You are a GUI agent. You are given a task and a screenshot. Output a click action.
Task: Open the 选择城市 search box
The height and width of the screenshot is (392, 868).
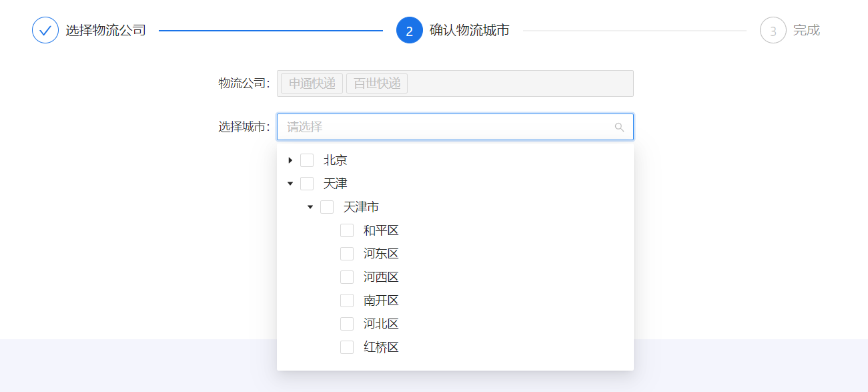pos(455,127)
